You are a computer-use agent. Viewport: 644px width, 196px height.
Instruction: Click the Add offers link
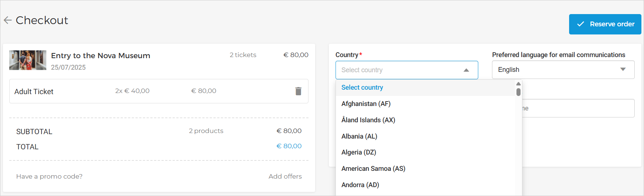pos(285,176)
